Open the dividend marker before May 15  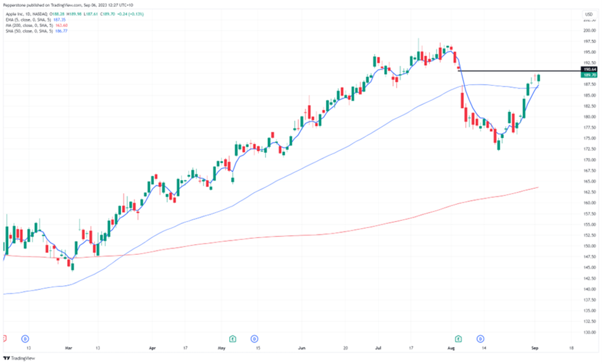[x=253, y=339]
